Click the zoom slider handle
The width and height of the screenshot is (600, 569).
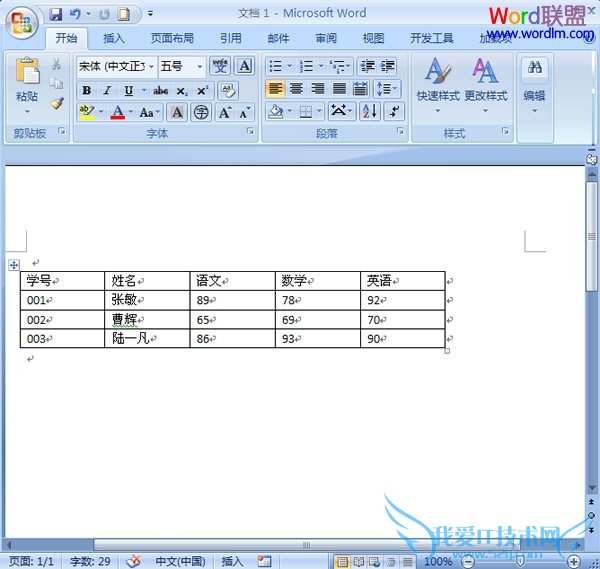pyautogui.click(x=520, y=561)
